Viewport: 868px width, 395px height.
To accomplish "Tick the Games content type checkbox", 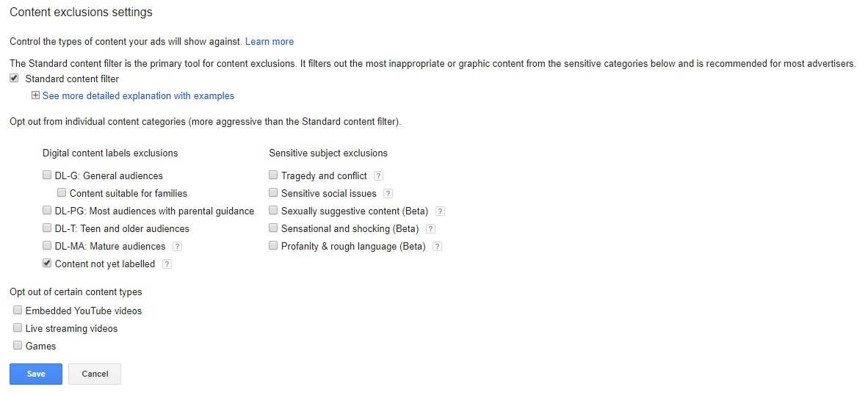I will 18,346.
